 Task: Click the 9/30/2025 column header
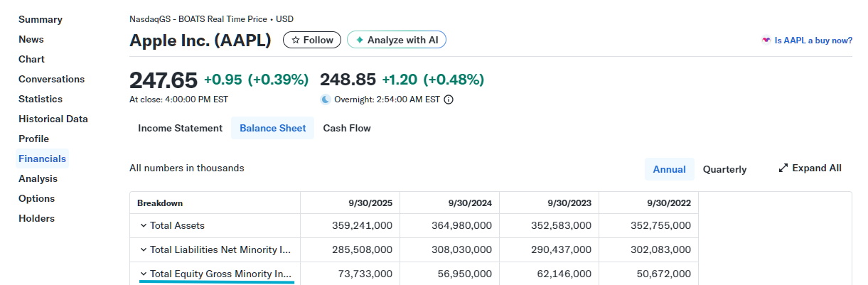(x=370, y=203)
